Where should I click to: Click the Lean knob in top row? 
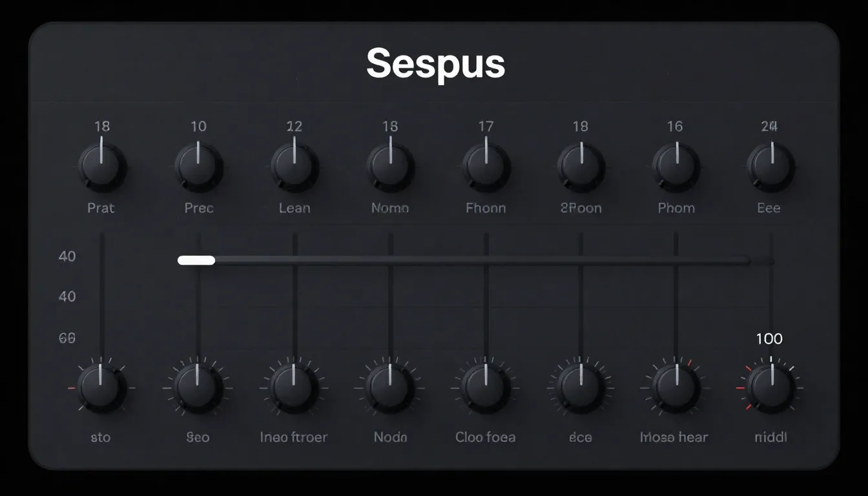(294, 166)
